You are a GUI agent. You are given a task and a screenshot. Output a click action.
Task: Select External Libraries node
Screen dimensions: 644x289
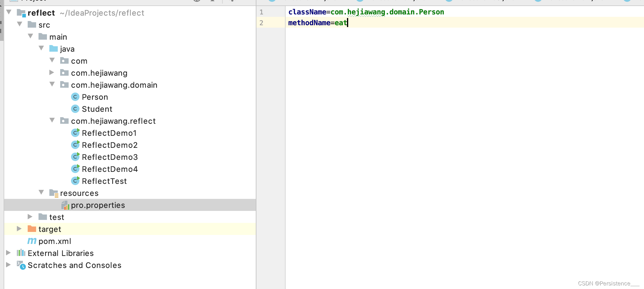(x=60, y=253)
